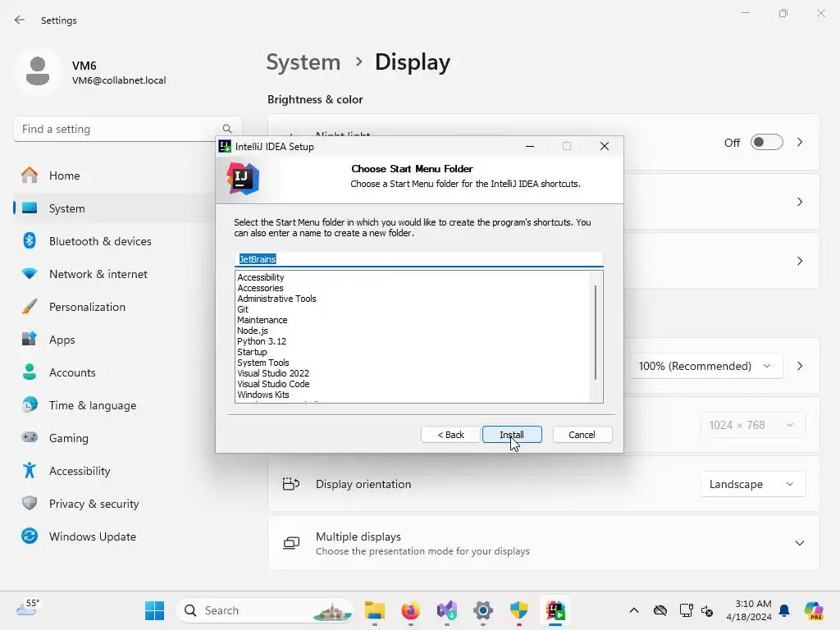Select the Git folder entry
The height and width of the screenshot is (630, 840).
coord(243,309)
